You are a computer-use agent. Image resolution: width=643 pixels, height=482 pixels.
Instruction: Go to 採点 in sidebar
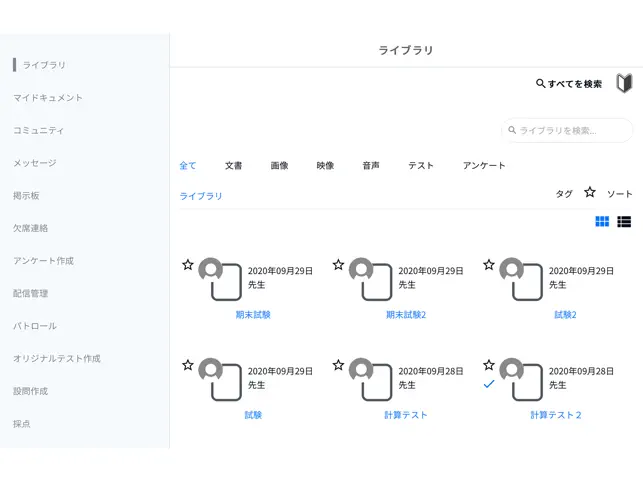point(22,424)
